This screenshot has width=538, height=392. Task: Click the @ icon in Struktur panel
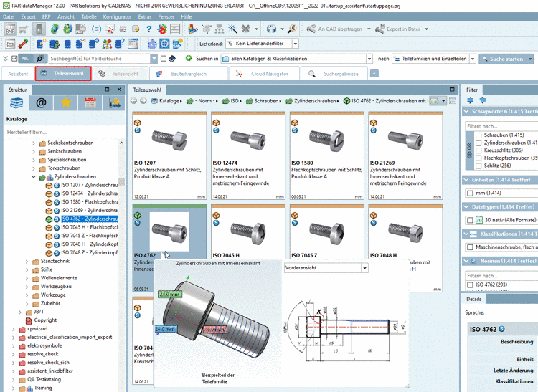pos(41,103)
